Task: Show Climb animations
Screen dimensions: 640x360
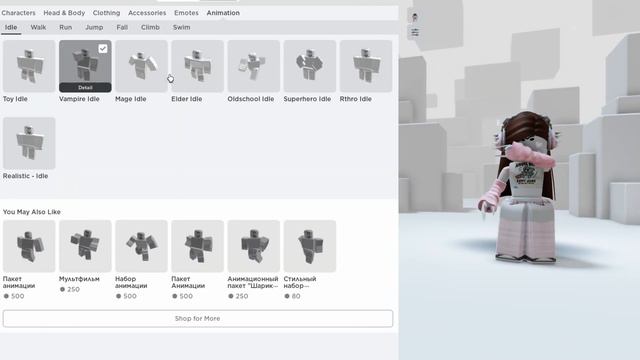Action: click(x=150, y=27)
